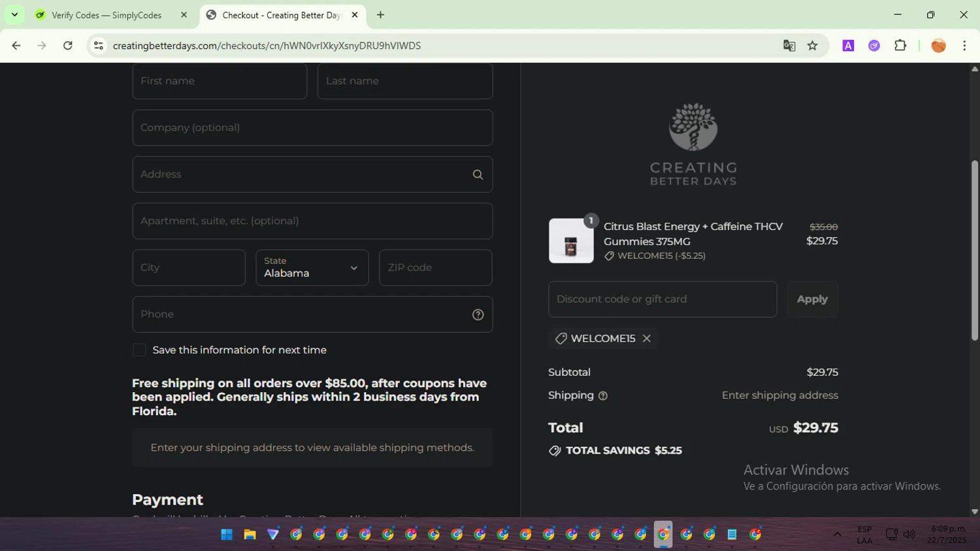The height and width of the screenshot is (551, 980).
Task: Click the WELCOME15 (-$5.25) line under product
Action: (655, 256)
